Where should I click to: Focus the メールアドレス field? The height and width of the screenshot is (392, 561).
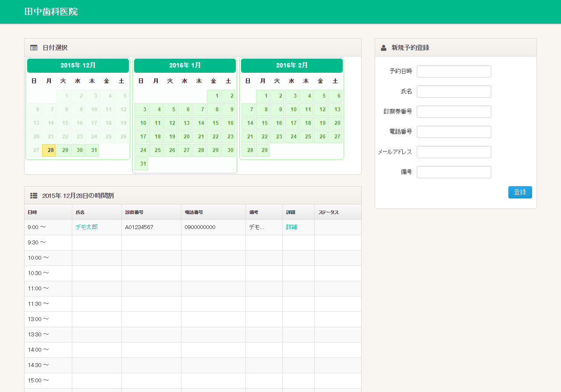(454, 152)
